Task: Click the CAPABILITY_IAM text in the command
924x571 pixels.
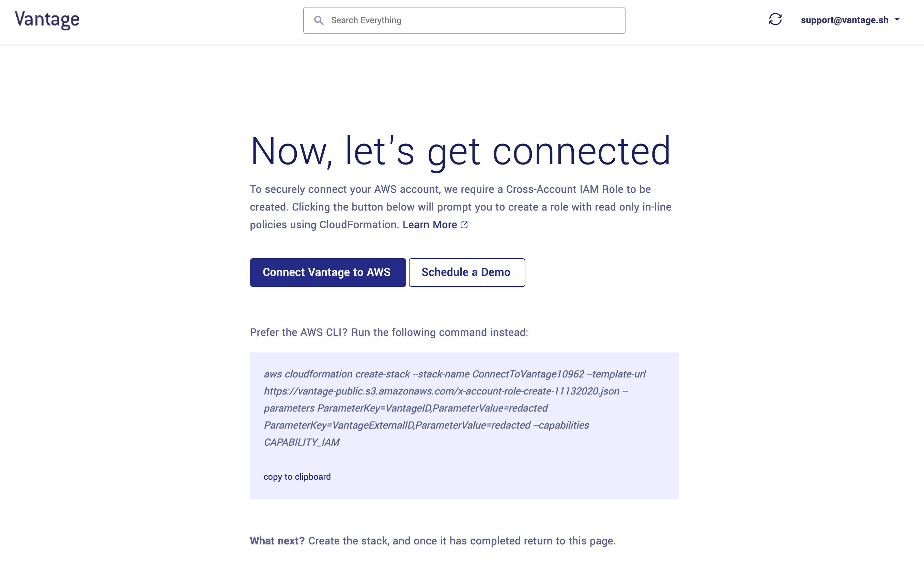Action: pos(301,442)
